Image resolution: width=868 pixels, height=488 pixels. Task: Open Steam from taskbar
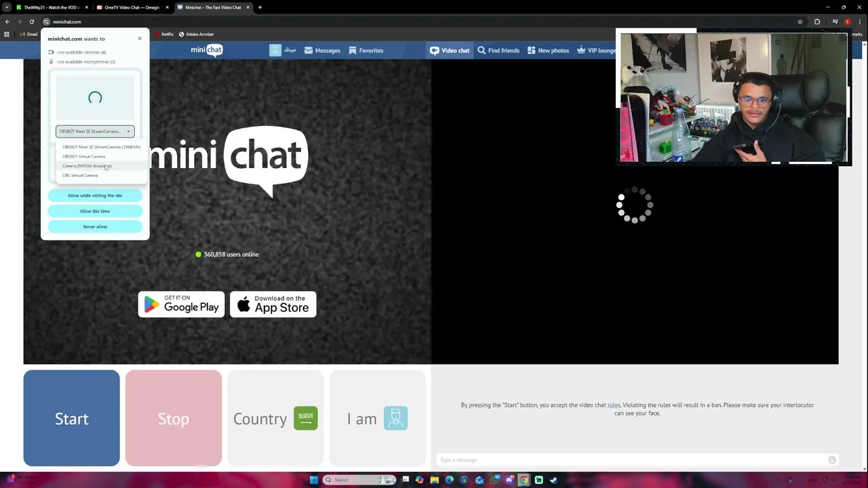[553, 480]
